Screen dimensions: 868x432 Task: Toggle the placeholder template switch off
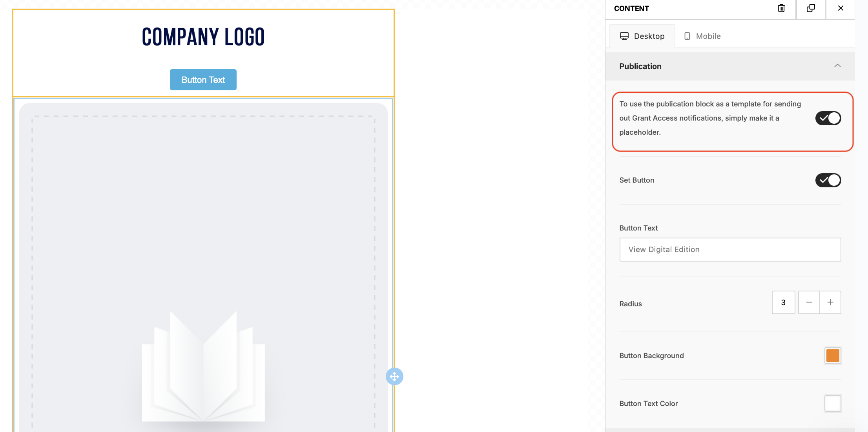click(828, 118)
